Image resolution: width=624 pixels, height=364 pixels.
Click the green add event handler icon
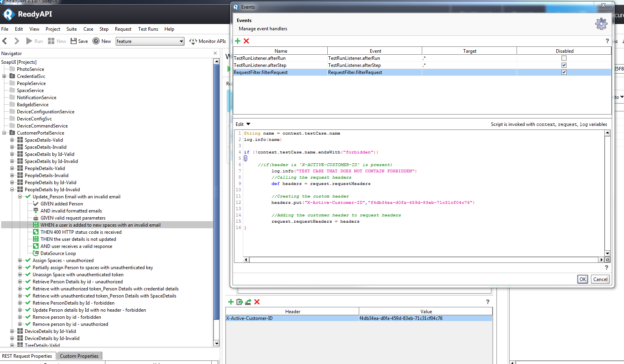238,41
